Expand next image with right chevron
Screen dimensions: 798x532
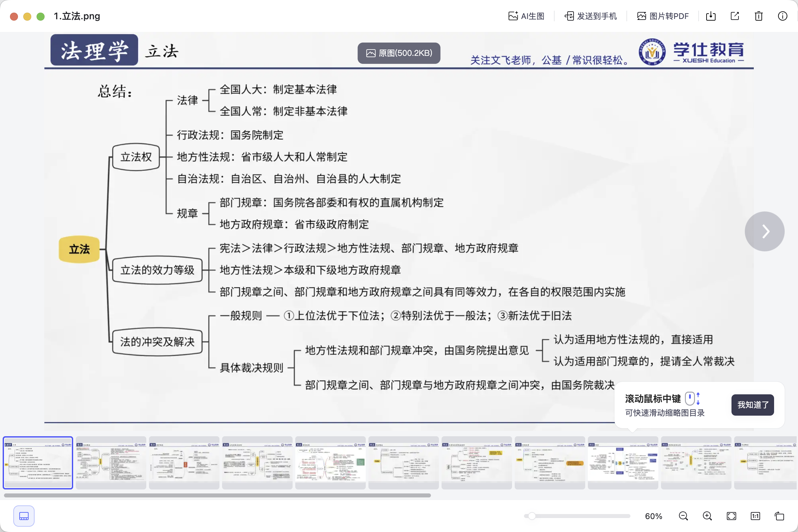tap(764, 231)
